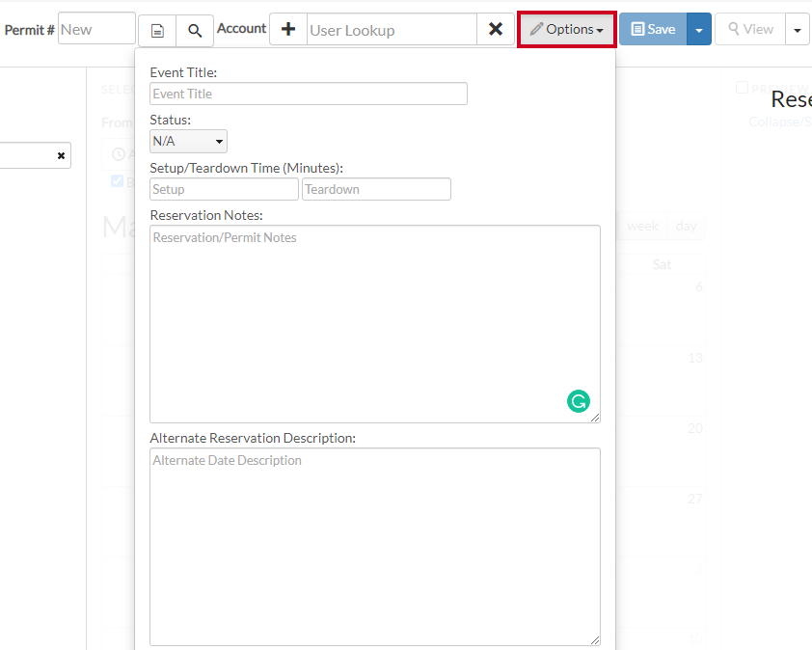Click the Account label
This screenshot has width=812, height=650.
coord(241,28)
